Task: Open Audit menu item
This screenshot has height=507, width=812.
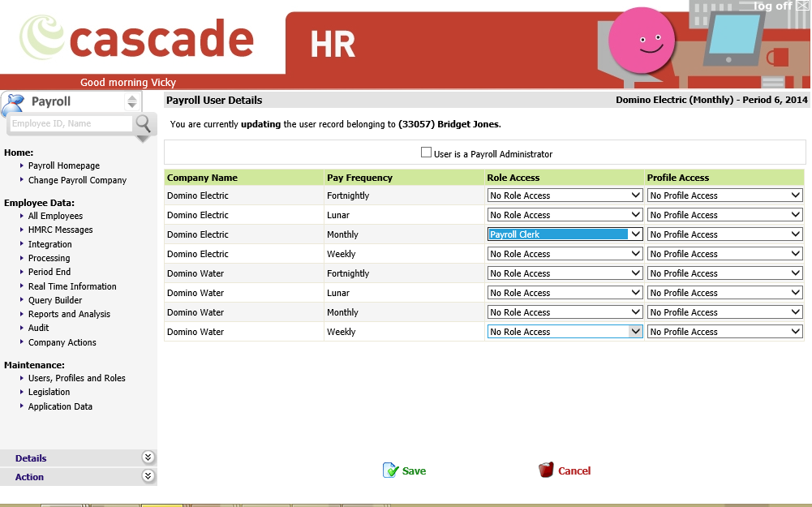Action: [38, 328]
